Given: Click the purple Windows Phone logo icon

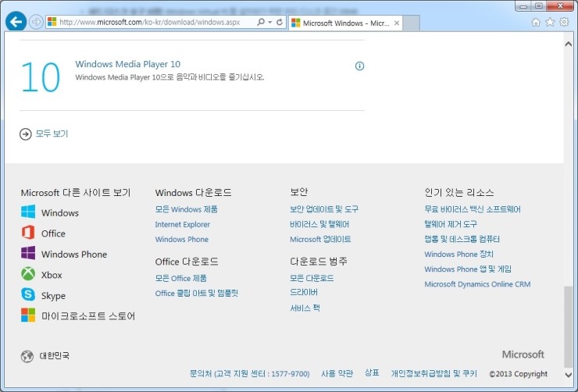Looking at the screenshot, I should 28,253.
